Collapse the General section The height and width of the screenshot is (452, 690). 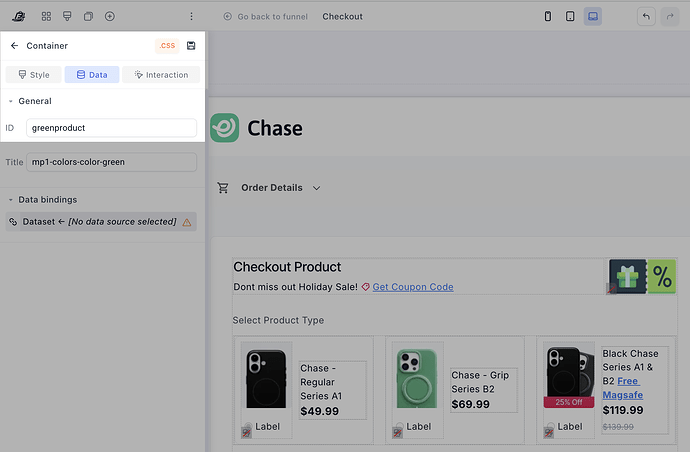pos(11,101)
